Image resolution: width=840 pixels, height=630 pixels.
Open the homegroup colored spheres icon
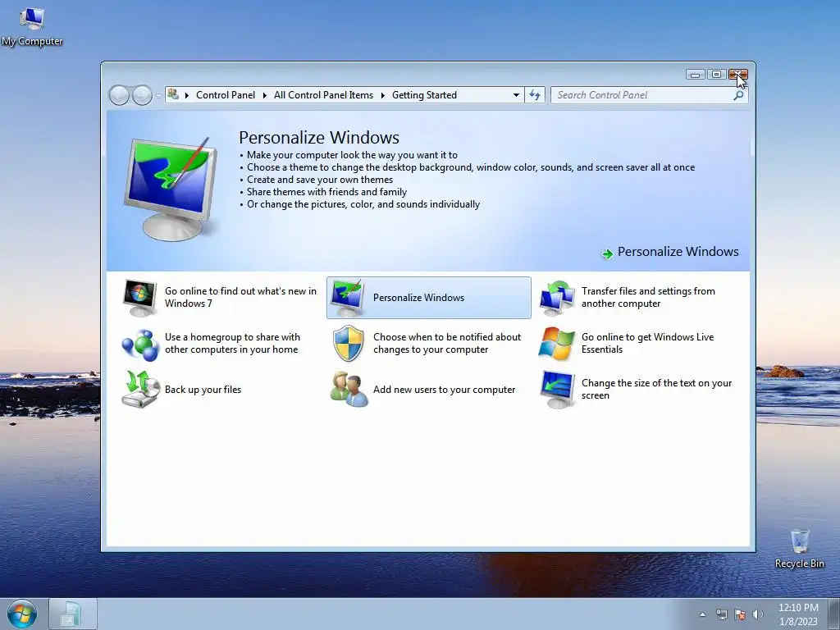point(139,344)
